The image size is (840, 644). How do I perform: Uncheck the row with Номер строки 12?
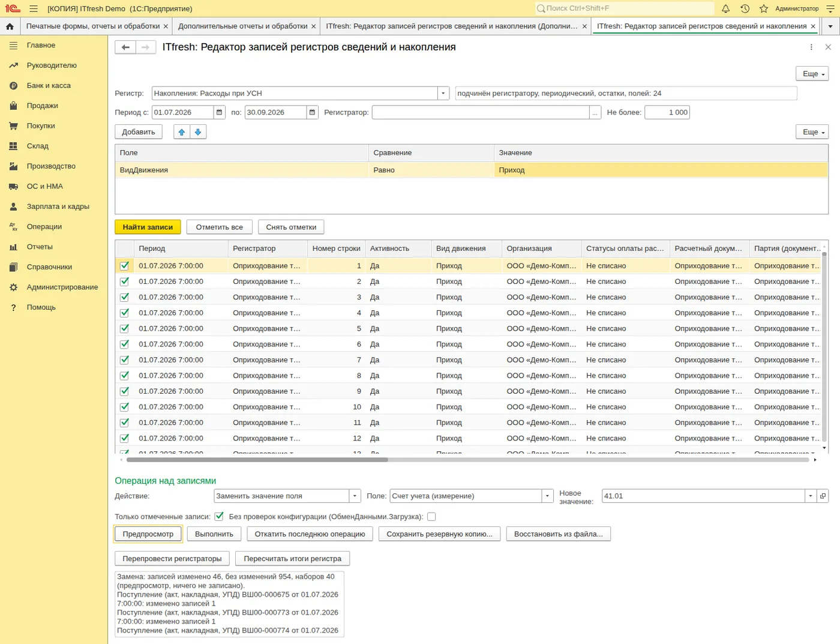(x=124, y=439)
